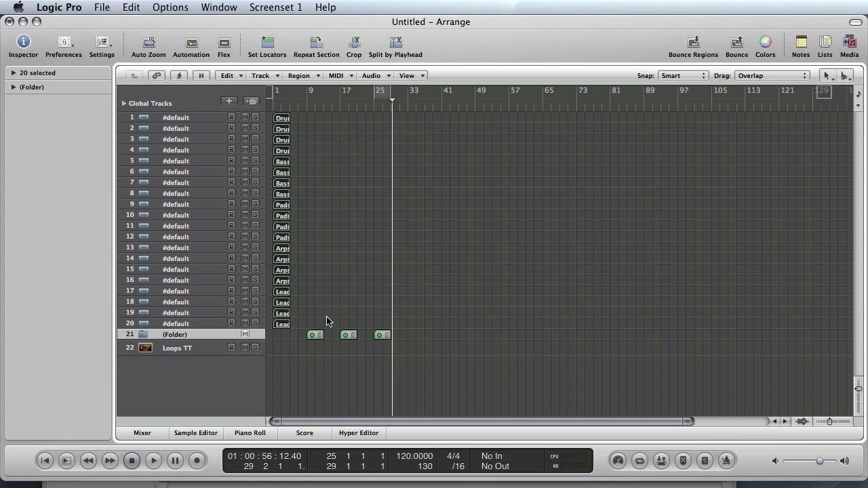The height and width of the screenshot is (488, 868).
Task: Toggle the catch playhead button
Action: pos(179,75)
